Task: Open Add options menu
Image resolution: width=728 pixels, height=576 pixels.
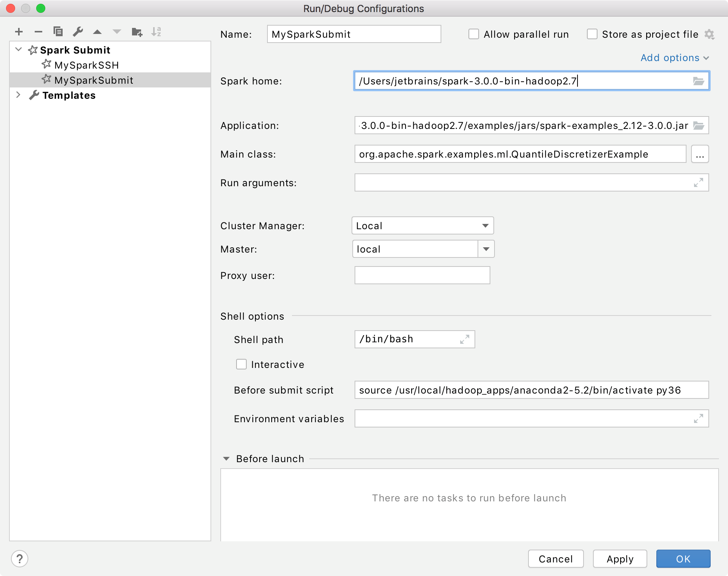Action: pyautogui.click(x=674, y=58)
